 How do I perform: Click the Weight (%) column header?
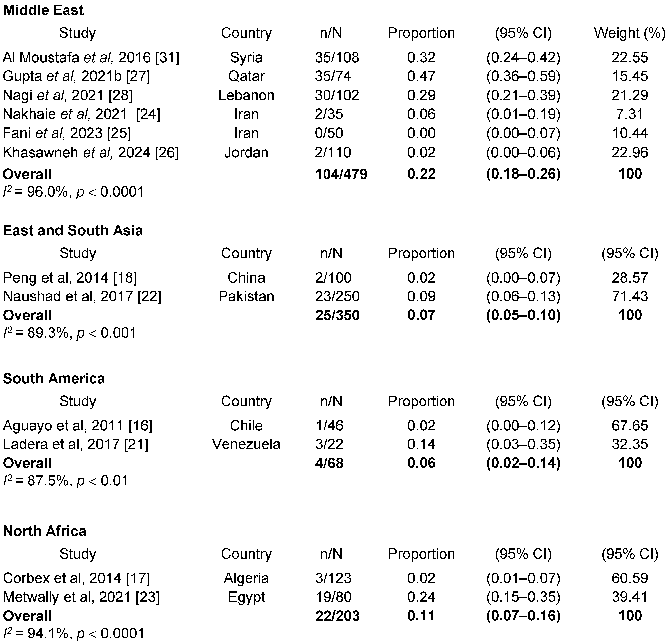630,33
